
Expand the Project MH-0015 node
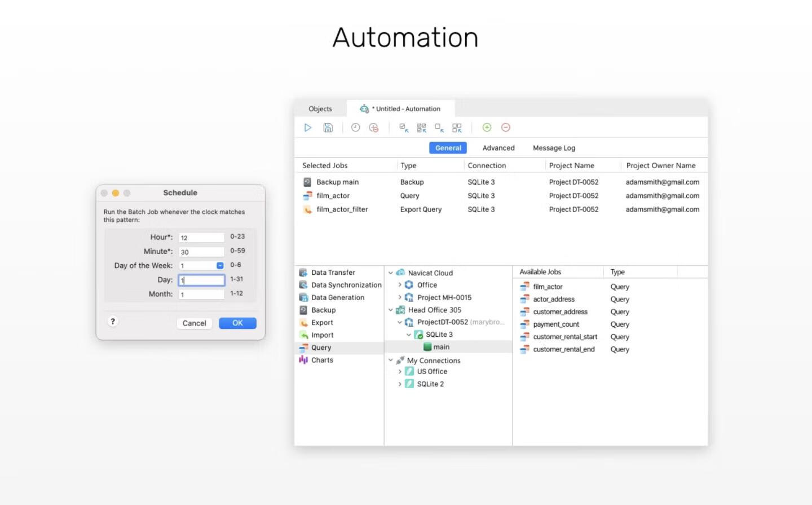click(400, 297)
